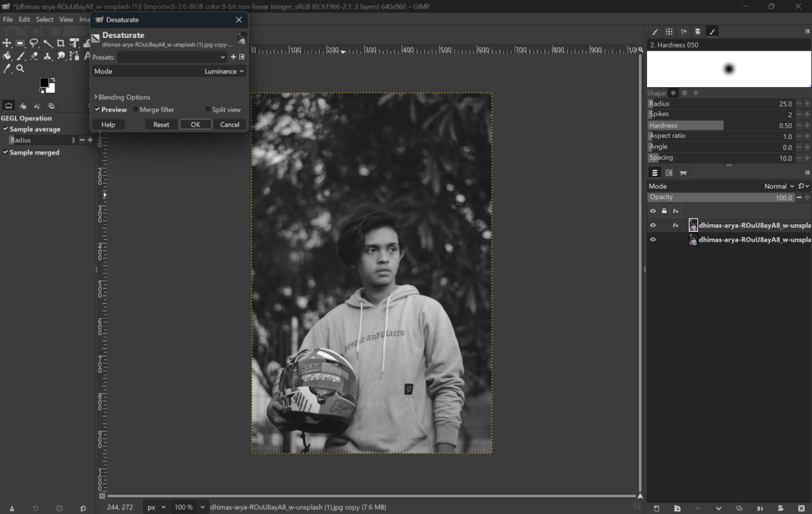The height and width of the screenshot is (514, 812).
Task: Select the Move tool in toolbox
Action: [x=7, y=43]
